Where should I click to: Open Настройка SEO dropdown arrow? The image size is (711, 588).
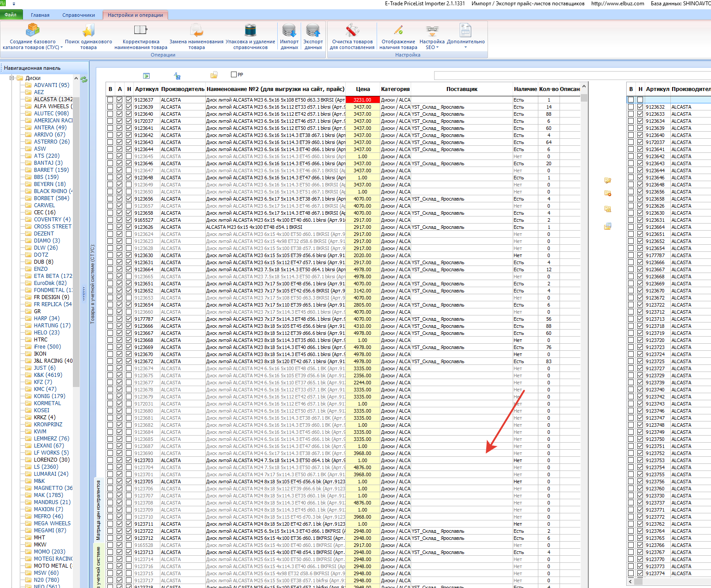[x=438, y=48]
